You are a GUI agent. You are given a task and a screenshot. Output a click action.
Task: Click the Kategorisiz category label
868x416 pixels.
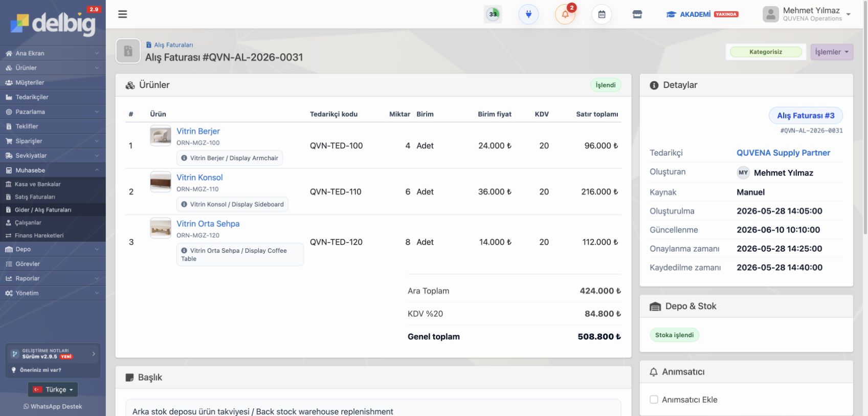(x=766, y=52)
